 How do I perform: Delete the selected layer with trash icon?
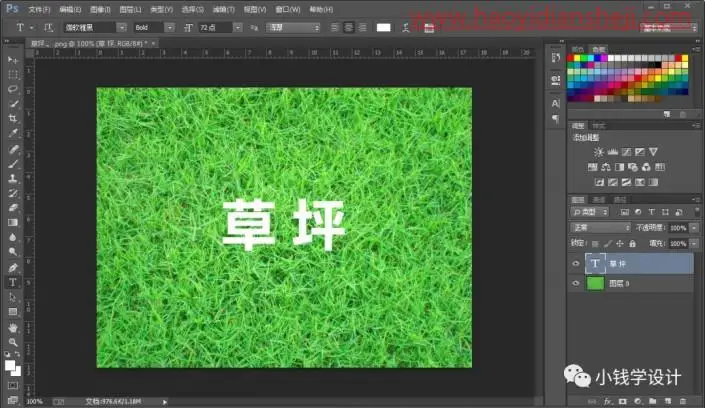click(683, 401)
